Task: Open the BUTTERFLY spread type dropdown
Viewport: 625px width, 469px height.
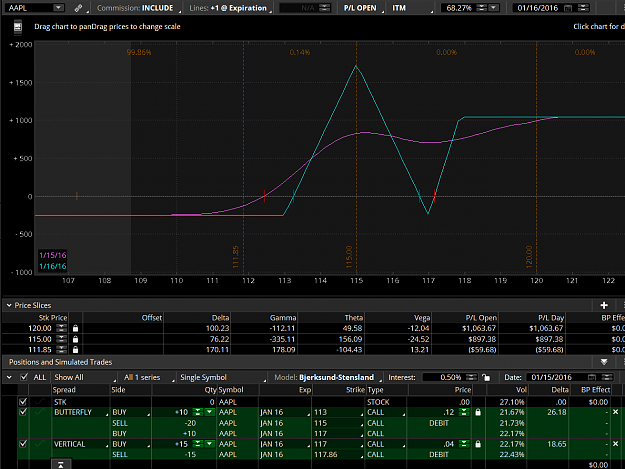Action: (x=80, y=412)
